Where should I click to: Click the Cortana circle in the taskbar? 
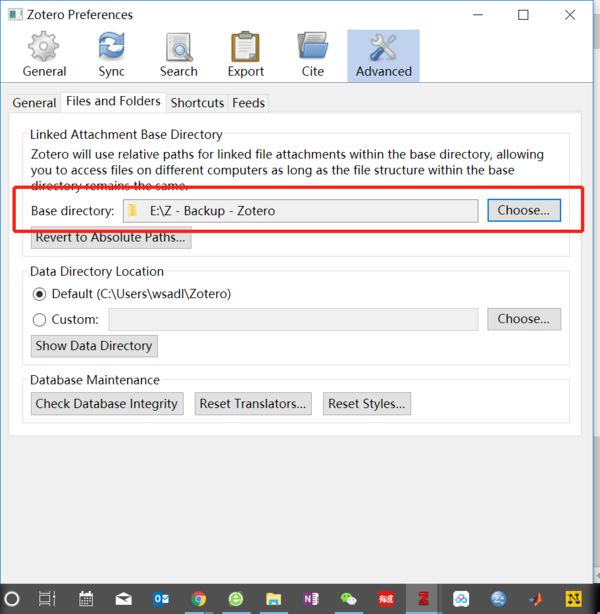(12, 599)
